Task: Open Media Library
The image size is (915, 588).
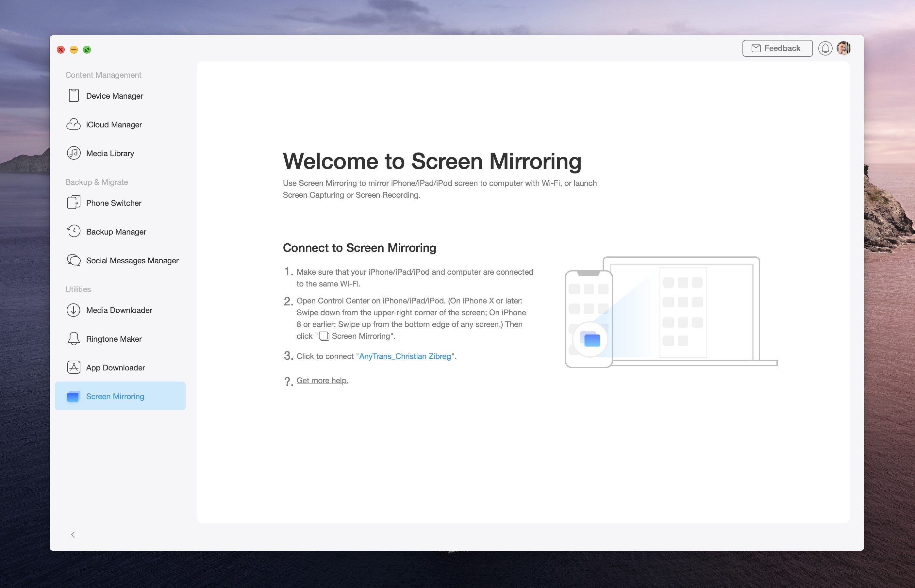Action: coord(120,153)
